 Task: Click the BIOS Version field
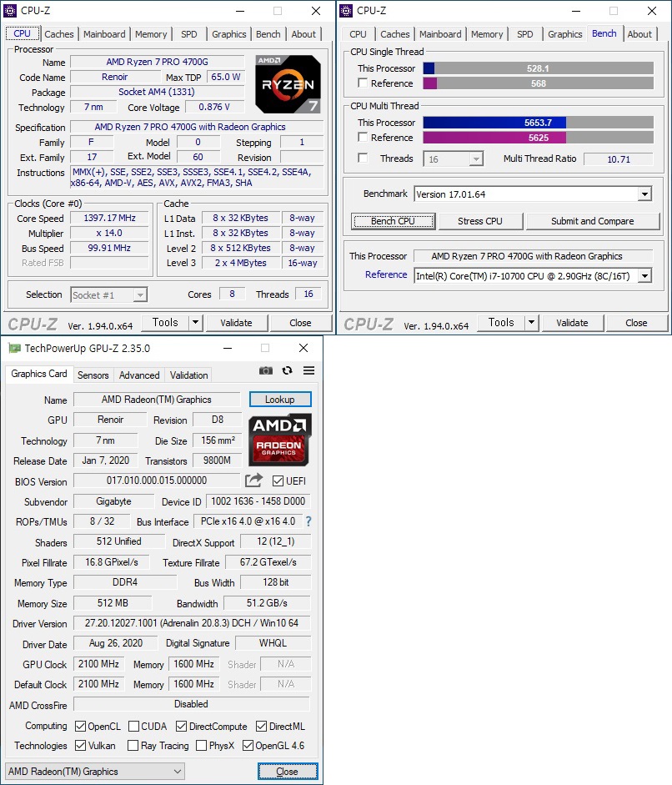coord(157,481)
